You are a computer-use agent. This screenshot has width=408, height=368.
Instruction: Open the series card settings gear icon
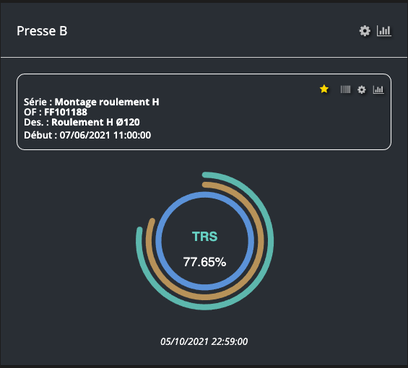pyautogui.click(x=362, y=90)
